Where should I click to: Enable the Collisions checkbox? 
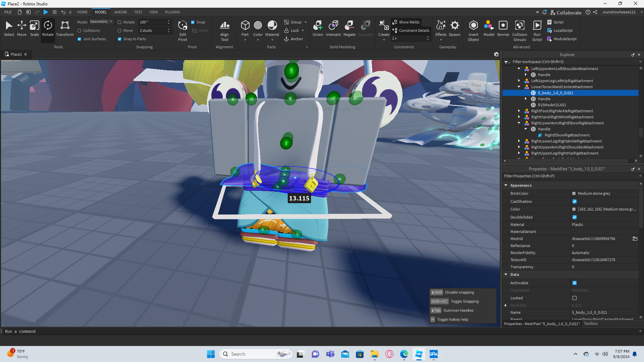79,31
